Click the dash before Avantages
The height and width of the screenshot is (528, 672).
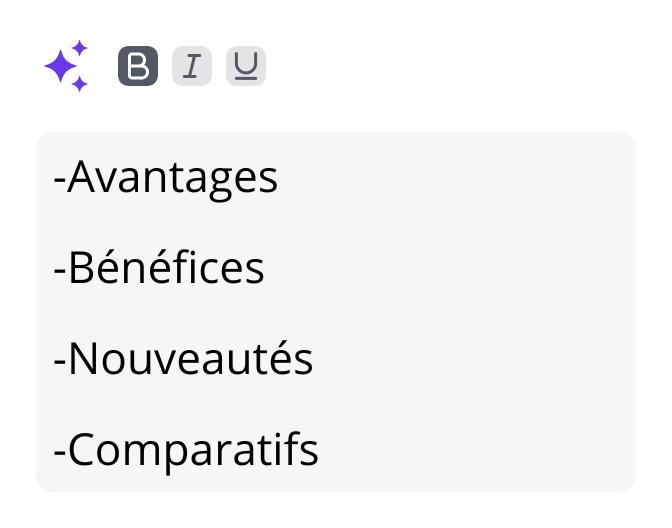tap(60, 180)
